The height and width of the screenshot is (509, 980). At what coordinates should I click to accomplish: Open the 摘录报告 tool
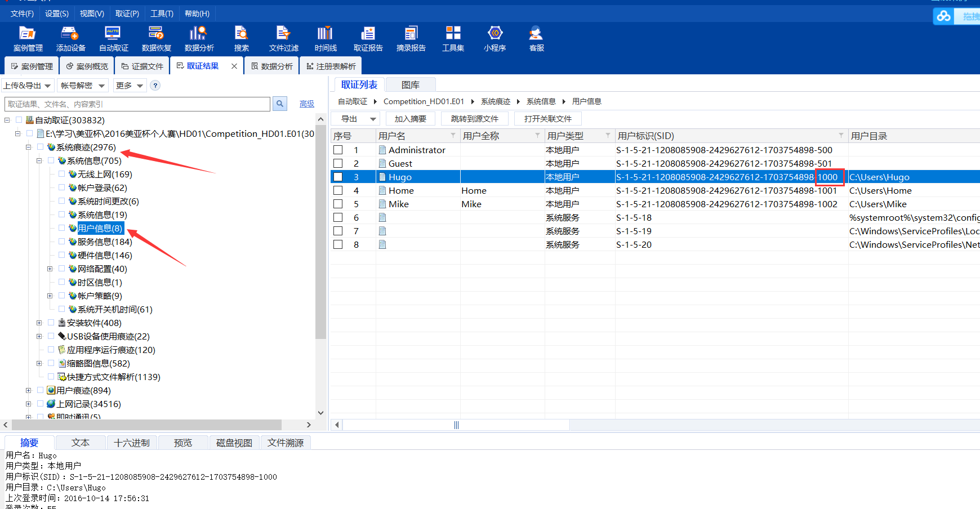coord(411,39)
